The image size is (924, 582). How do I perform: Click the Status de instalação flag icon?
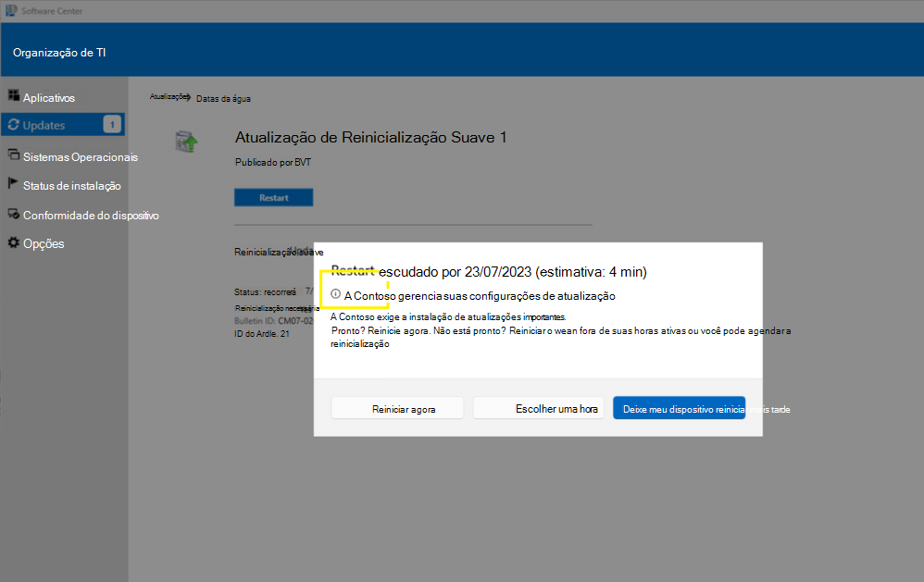13,183
